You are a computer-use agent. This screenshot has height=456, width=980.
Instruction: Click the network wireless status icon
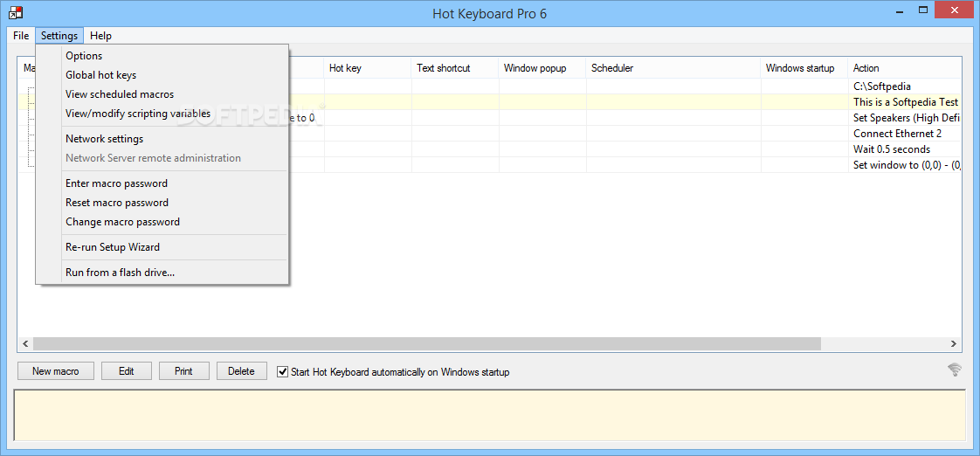click(x=954, y=370)
